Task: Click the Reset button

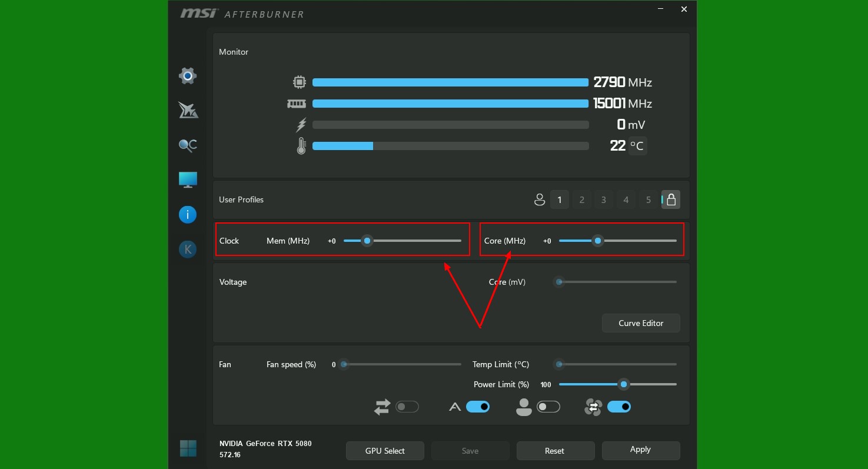Action: point(554,451)
